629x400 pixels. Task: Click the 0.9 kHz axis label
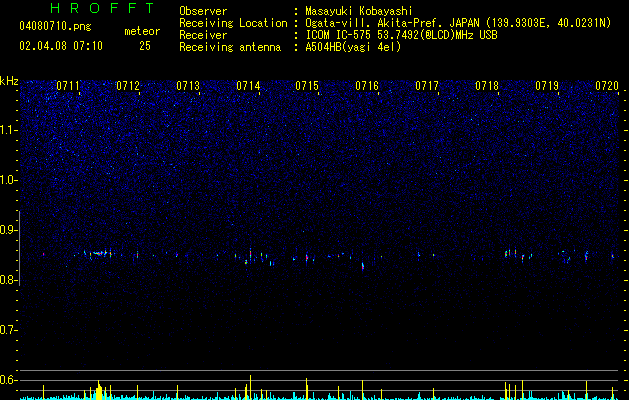coord(8,230)
